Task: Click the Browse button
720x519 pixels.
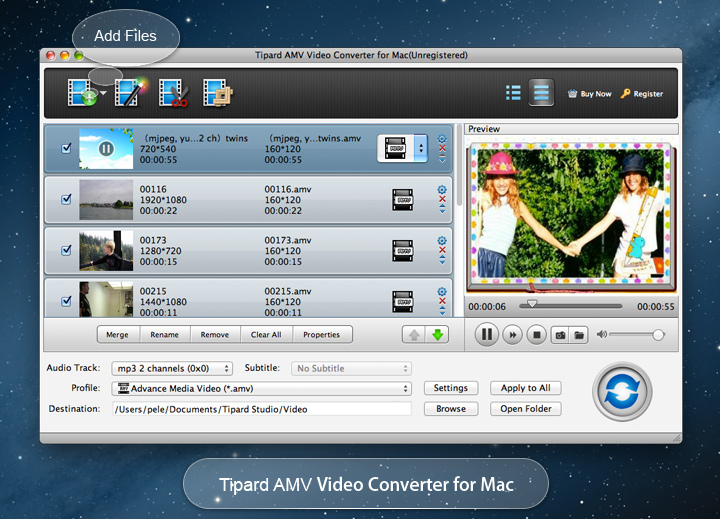Action: 451,409
